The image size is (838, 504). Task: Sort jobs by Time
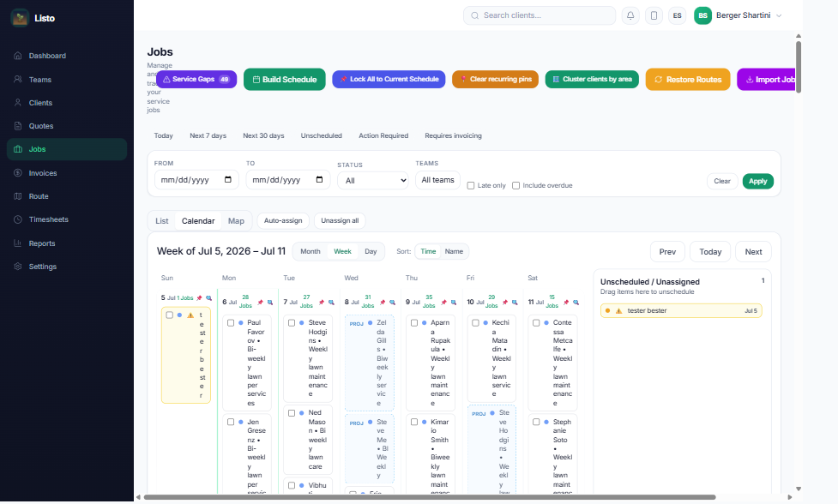pyautogui.click(x=428, y=251)
